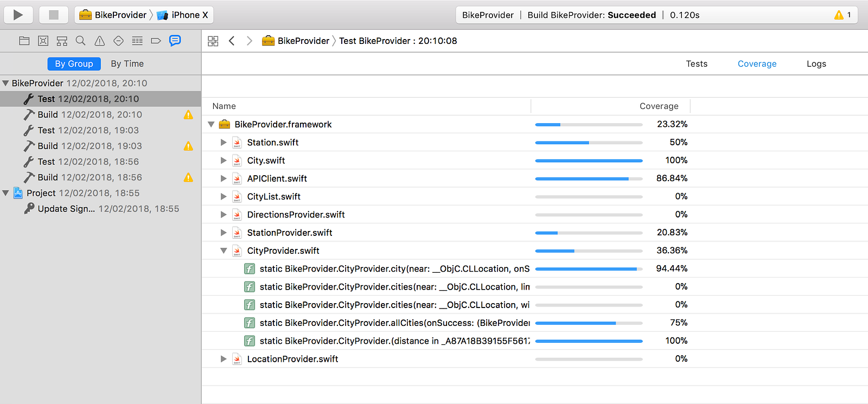
Task: Select the By Group filter
Action: (x=74, y=63)
